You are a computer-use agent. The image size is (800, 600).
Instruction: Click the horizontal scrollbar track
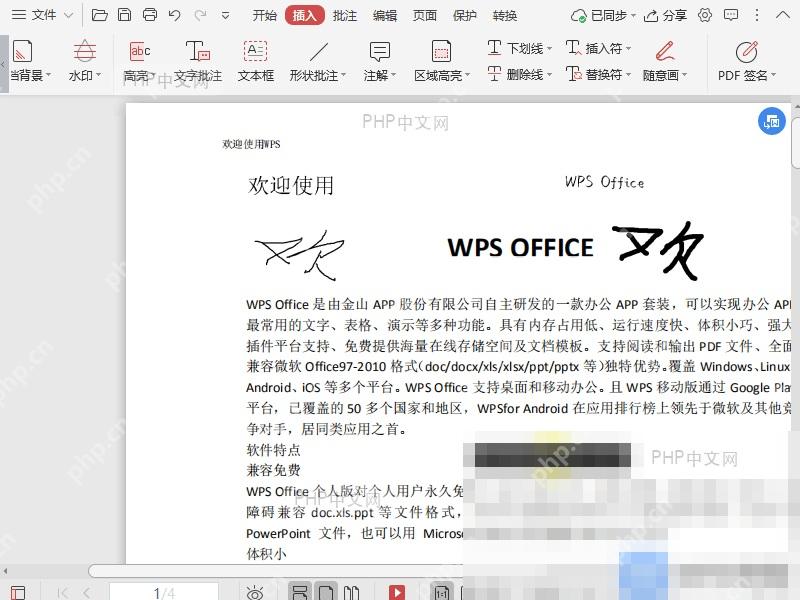(x=276, y=570)
